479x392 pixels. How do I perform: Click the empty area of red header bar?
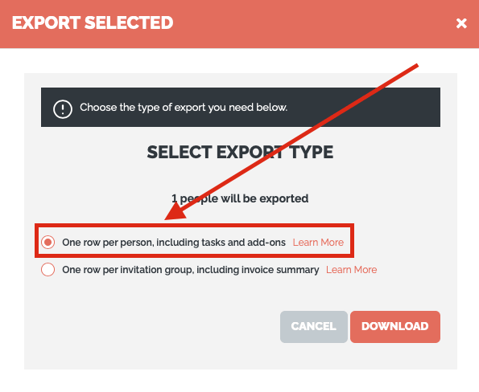point(313,23)
